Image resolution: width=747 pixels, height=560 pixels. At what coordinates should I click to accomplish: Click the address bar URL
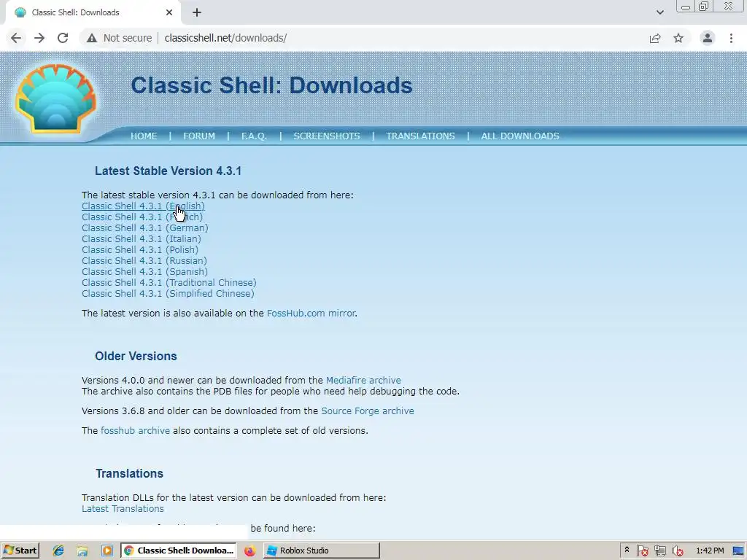(x=225, y=38)
